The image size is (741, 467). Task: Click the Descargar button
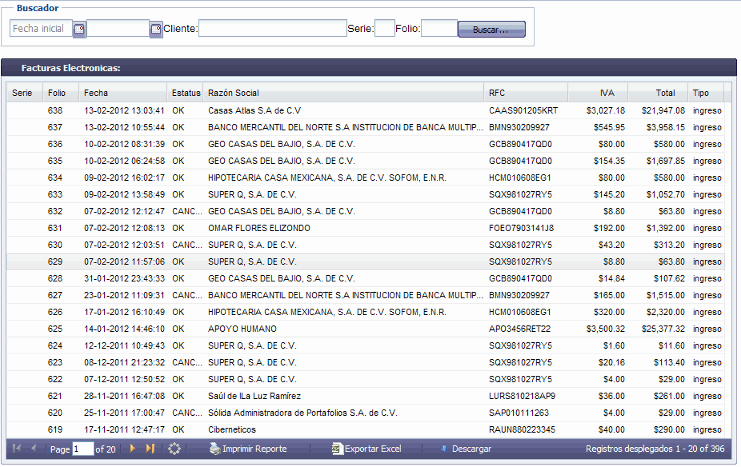click(x=466, y=449)
